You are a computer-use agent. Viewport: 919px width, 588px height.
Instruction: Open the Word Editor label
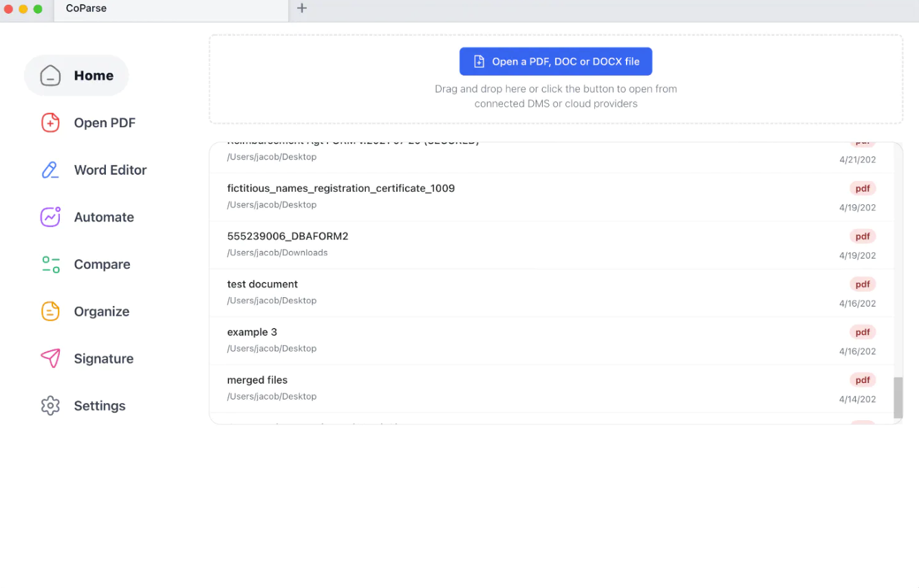point(110,170)
